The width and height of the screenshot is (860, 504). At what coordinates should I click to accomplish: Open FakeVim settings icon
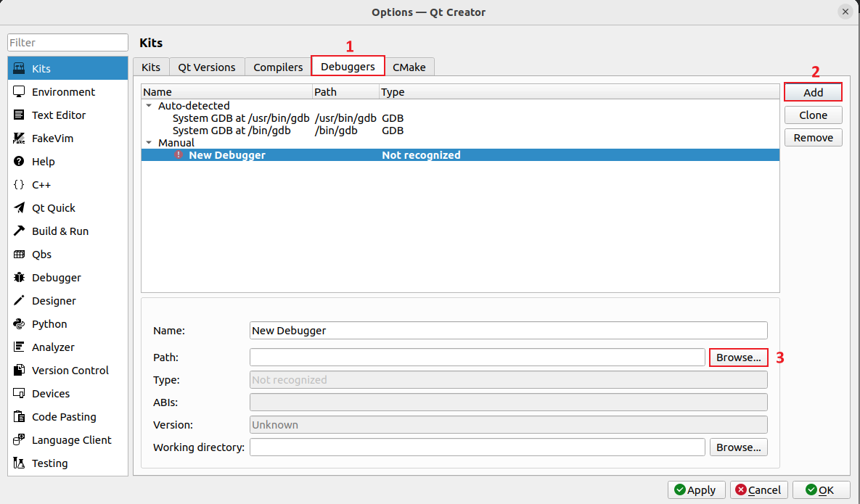(x=19, y=138)
